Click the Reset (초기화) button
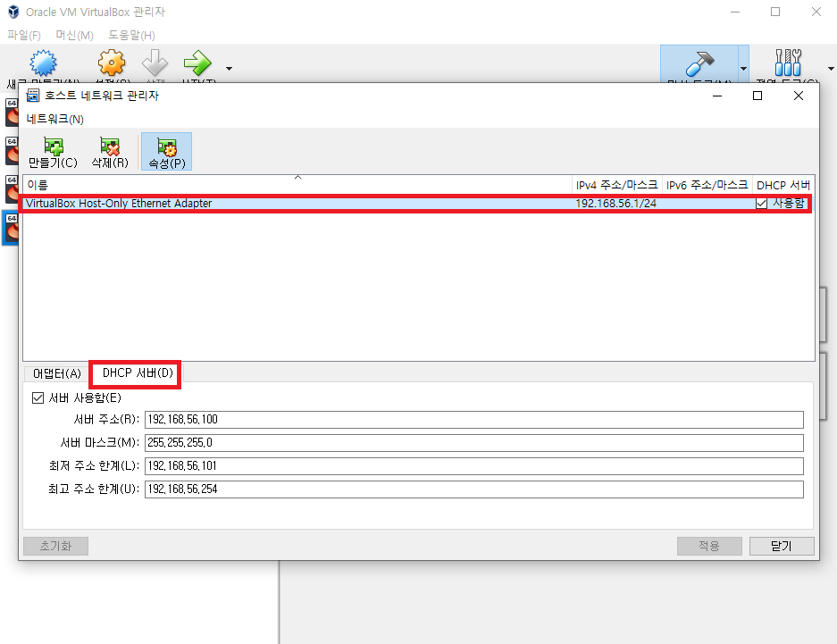Screen dimensions: 837x644 [x=55, y=546]
